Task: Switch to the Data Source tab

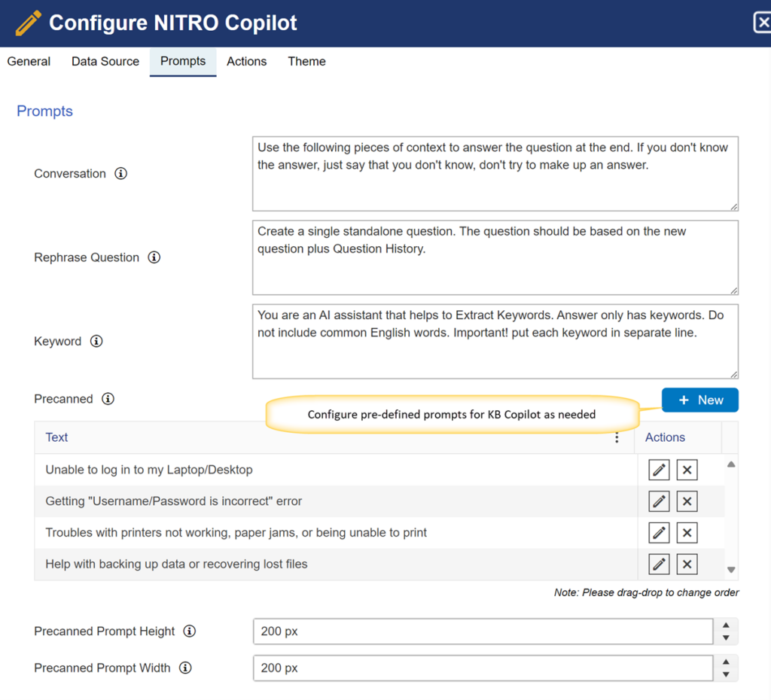Action: click(x=105, y=62)
